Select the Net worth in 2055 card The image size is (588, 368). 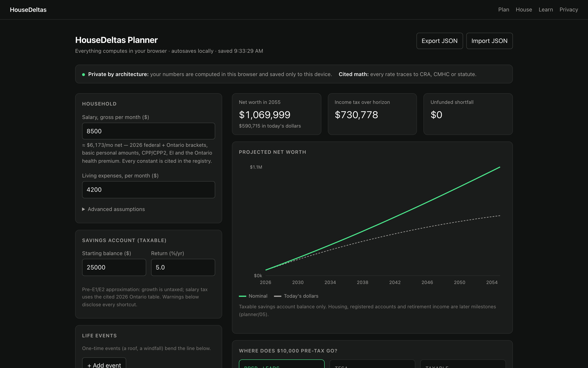pyautogui.click(x=276, y=114)
